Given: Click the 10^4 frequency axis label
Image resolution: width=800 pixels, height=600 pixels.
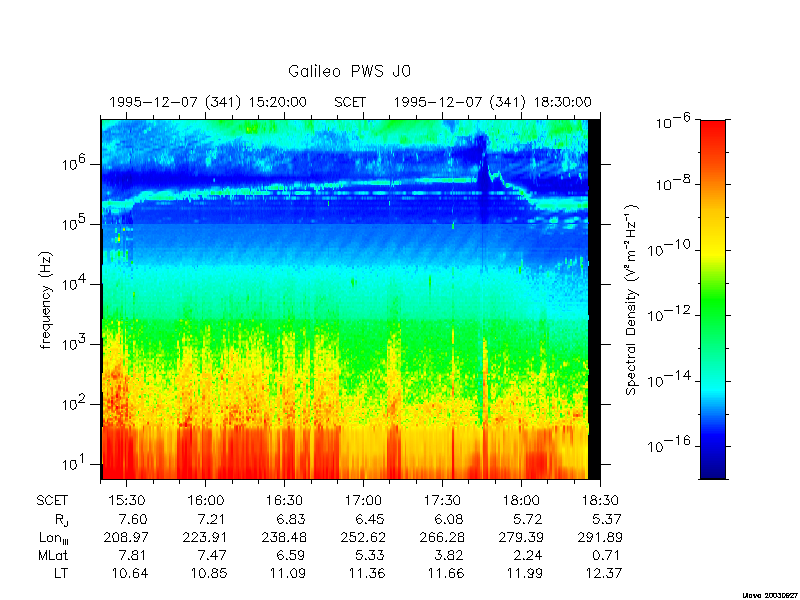Looking at the screenshot, I should tap(75, 284).
